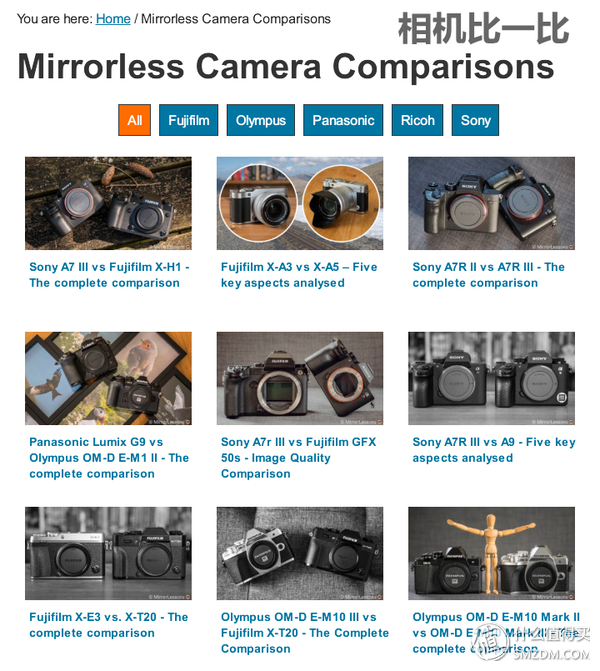The height and width of the screenshot is (671, 600).
Task: Filter comparisons by Fujifilm
Action: pos(189,120)
